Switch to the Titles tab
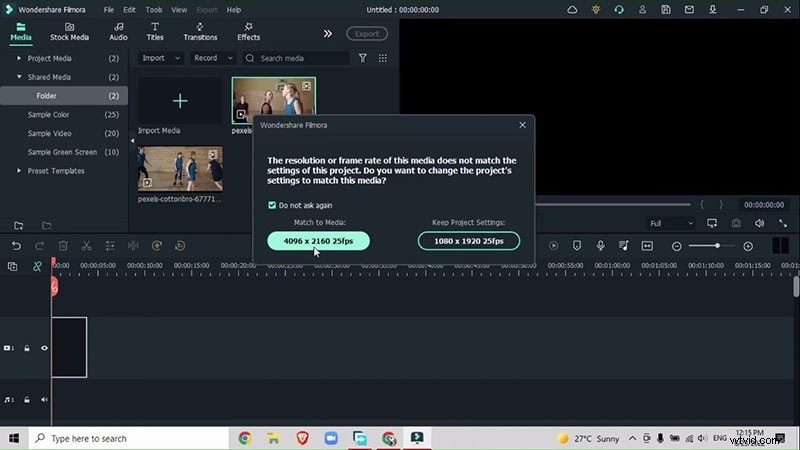This screenshot has height=450, width=800. (x=155, y=32)
